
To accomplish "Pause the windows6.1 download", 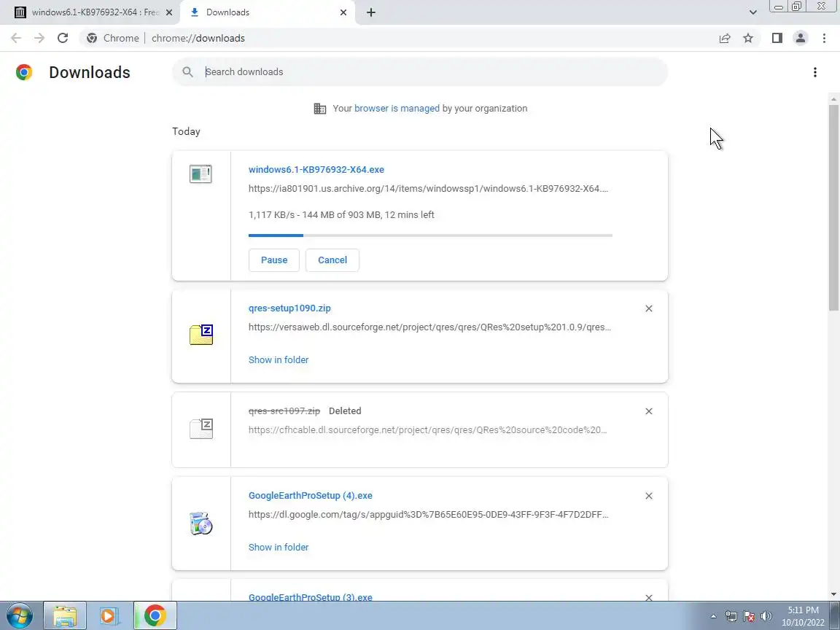I will (x=273, y=260).
